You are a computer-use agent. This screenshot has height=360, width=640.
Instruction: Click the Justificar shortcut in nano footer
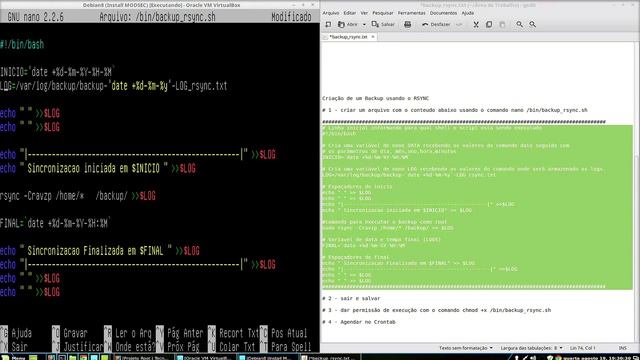point(78,347)
